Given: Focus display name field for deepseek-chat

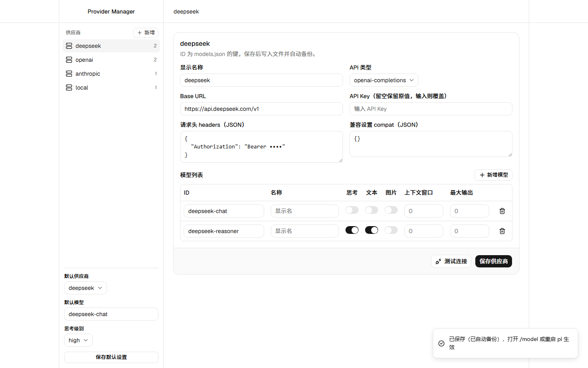Looking at the screenshot, I should tap(305, 211).
